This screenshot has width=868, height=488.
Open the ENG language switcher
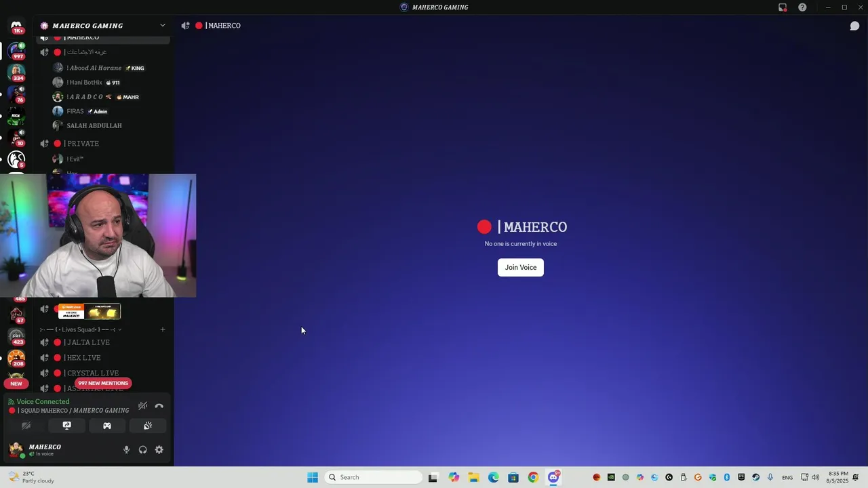coord(787,477)
